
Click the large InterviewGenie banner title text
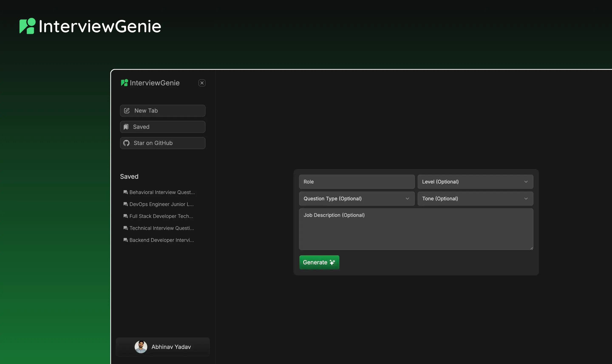click(x=100, y=26)
